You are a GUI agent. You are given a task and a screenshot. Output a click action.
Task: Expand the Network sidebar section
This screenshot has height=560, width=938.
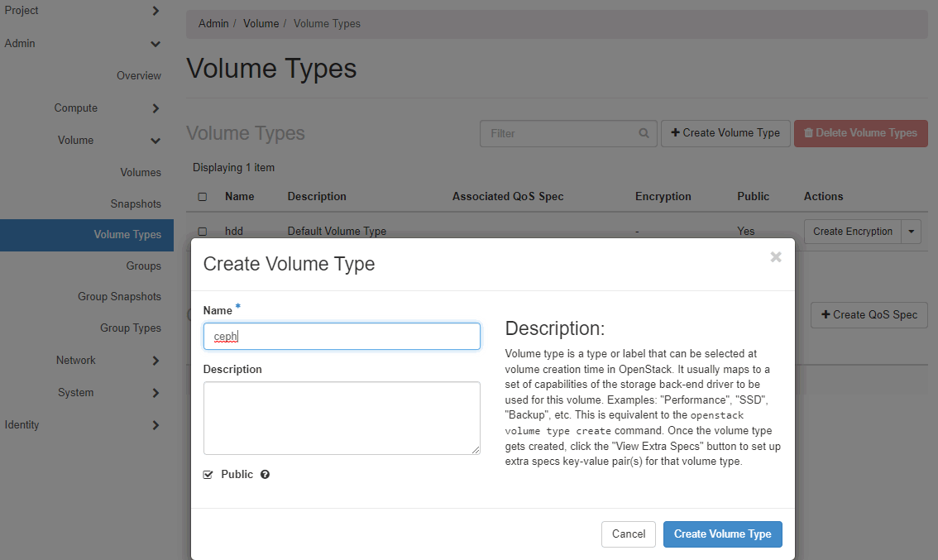click(x=156, y=361)
